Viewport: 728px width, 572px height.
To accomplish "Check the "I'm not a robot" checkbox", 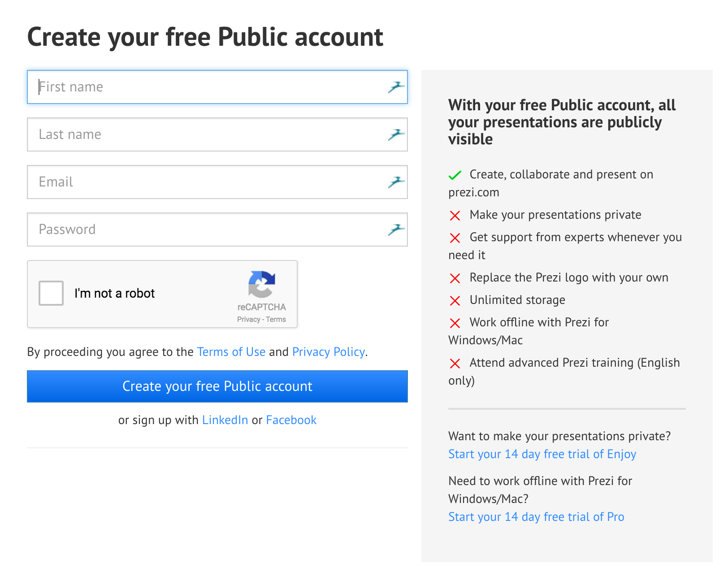I will point(51,293).
